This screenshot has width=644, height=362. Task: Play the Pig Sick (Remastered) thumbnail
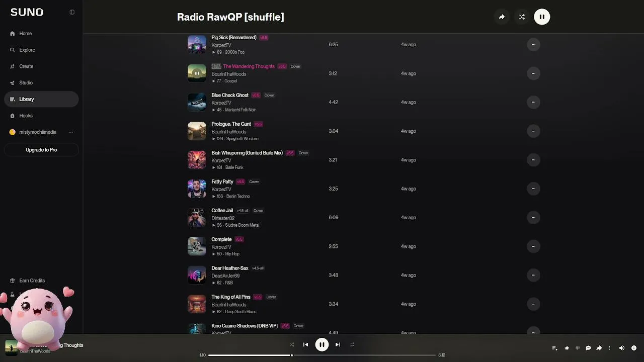197,44
